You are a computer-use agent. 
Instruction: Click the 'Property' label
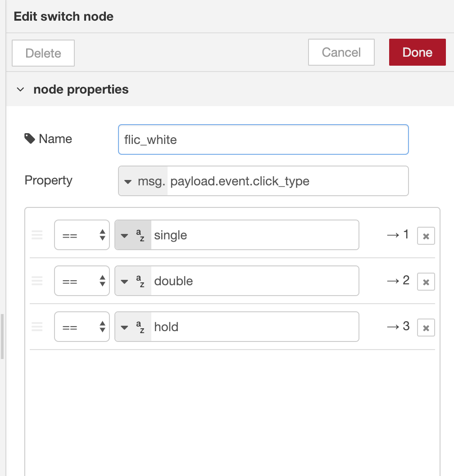[48, 180]
